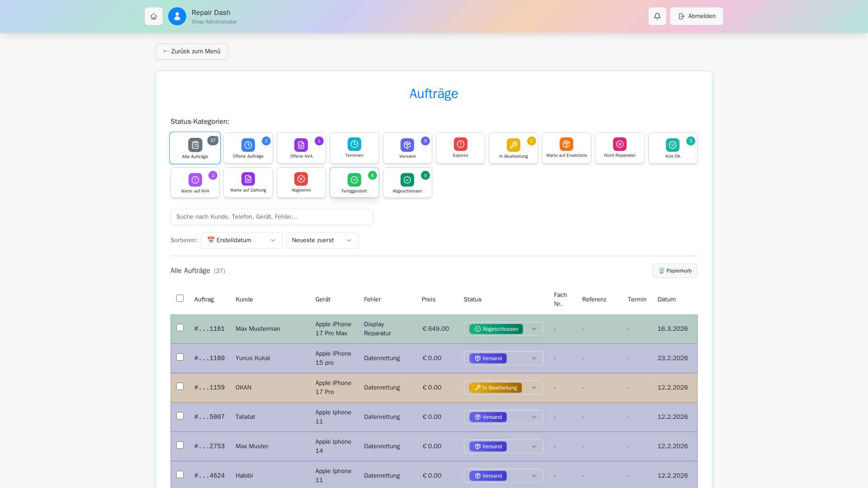
Task: Tick the checkbox for Tatatat's order
Action: tap(180, 416)
